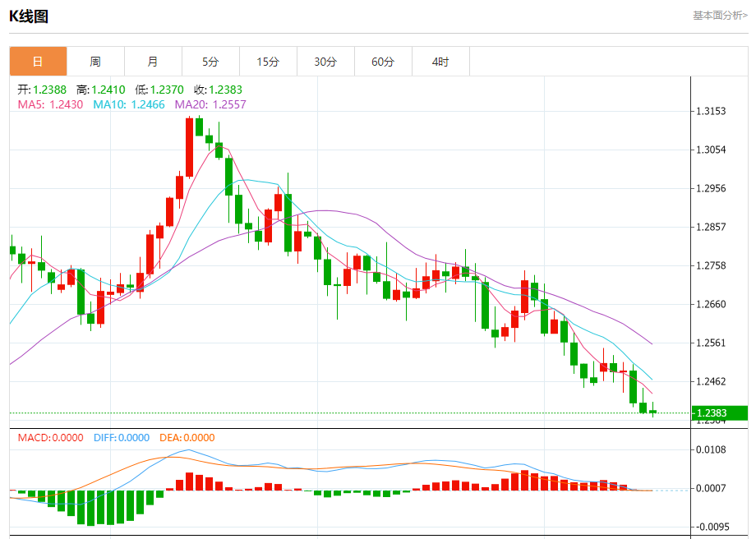Click the tallest red candlestick at the peak
This screenshot has height=539, width=756.
pyautogui.click(x=190, y=147)
